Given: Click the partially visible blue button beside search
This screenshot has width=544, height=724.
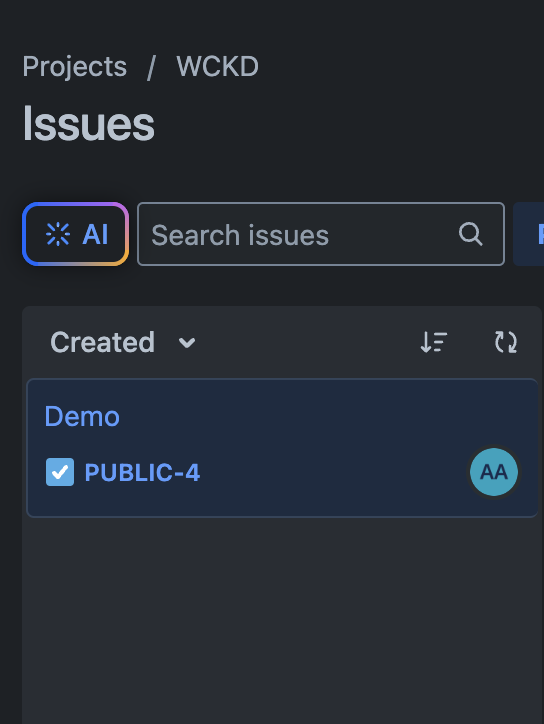Looking at the screenshot, I should pos(529,234).
